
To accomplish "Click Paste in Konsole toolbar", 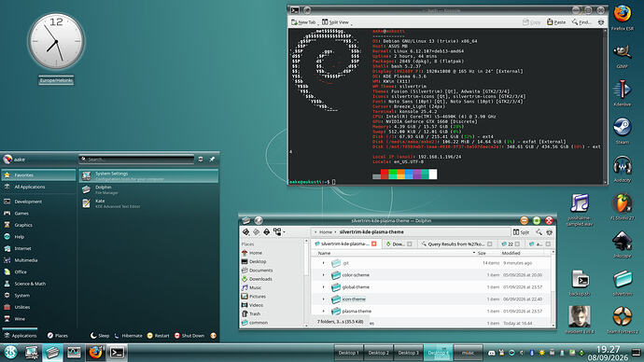I will coord(556,22).
